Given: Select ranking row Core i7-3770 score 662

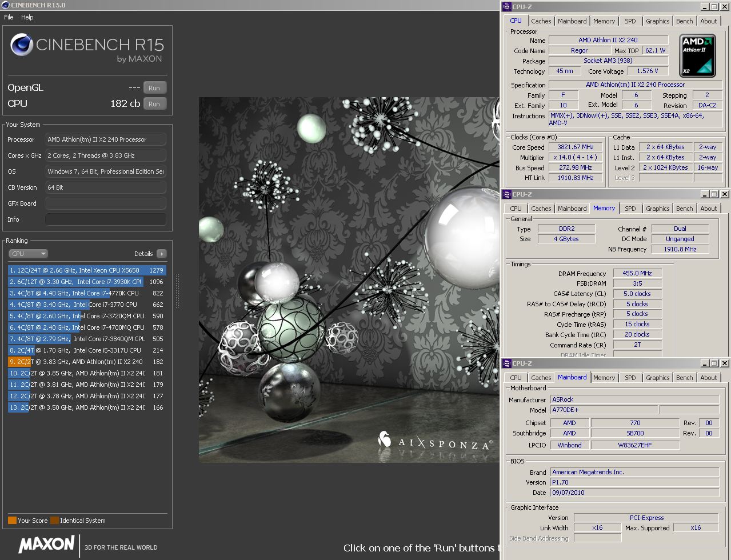Looking at the screenshot, I should coord(87,305).
